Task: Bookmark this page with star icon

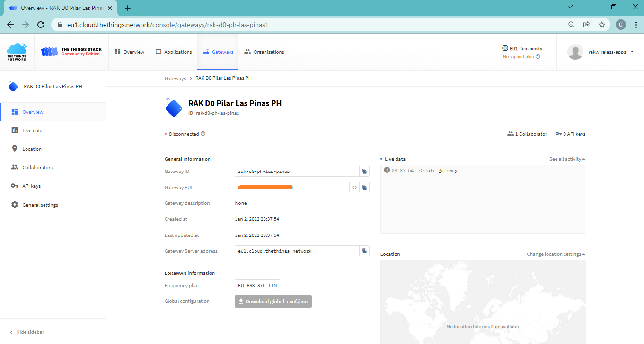Action: tap(601, 25)
